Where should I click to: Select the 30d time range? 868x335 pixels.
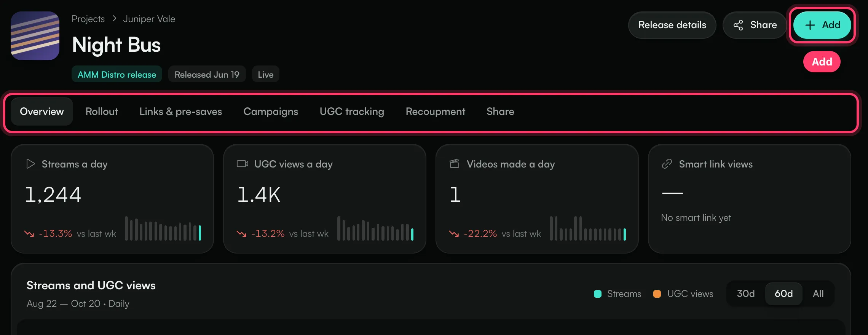pyautogui.click(x=746, y=294)
